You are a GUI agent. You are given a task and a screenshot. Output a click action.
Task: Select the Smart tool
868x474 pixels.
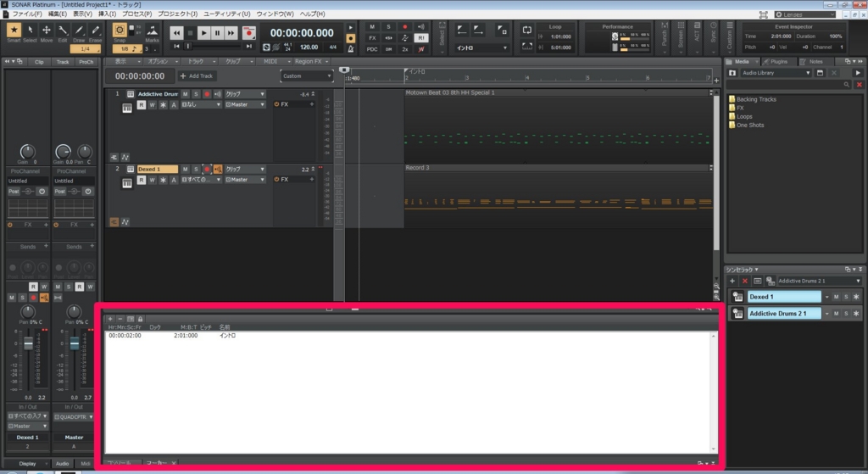14,31
